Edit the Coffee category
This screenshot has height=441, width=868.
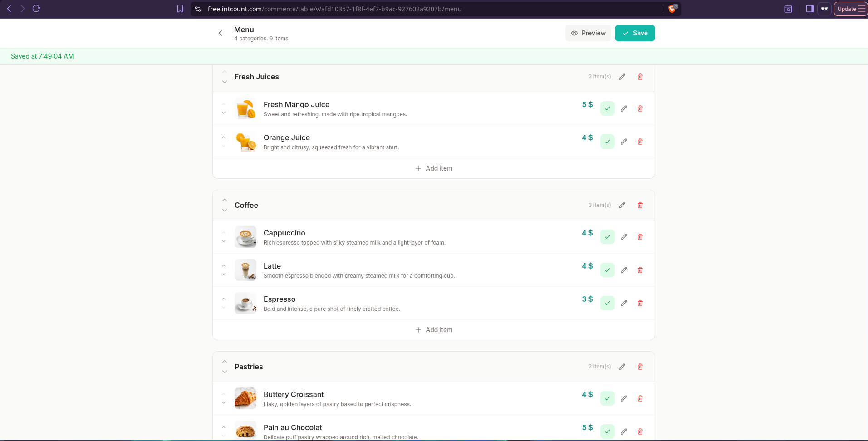click(622, 205)
